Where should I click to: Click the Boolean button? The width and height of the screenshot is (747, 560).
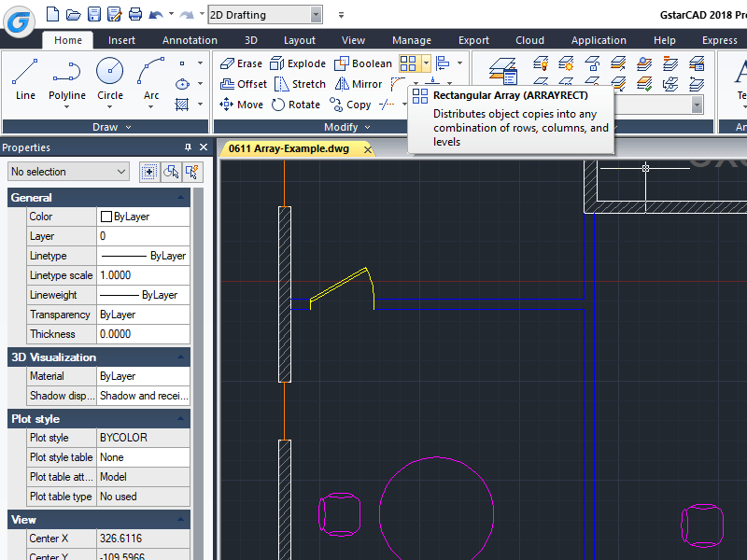tap(363, 63)
